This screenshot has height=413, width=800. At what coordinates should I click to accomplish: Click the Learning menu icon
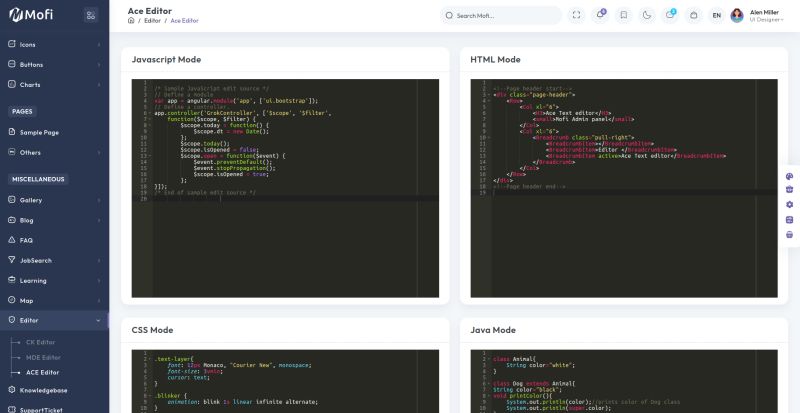(12, 280)
